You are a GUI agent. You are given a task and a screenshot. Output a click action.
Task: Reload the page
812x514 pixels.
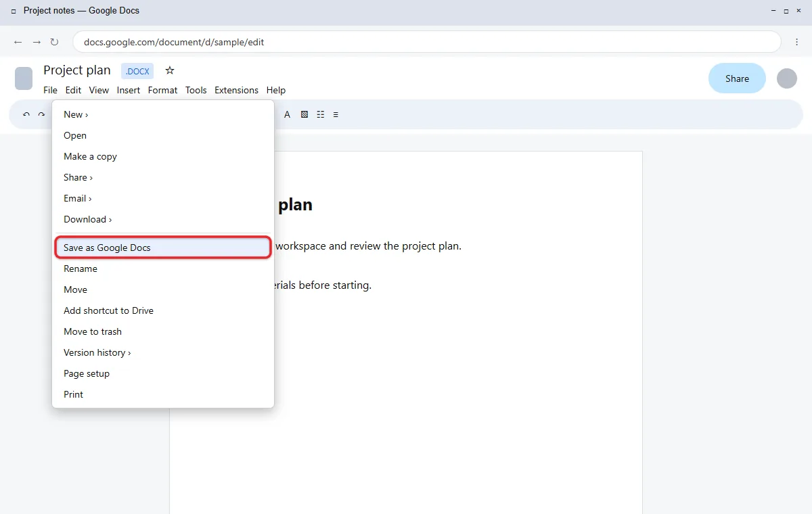click(55, 42)
